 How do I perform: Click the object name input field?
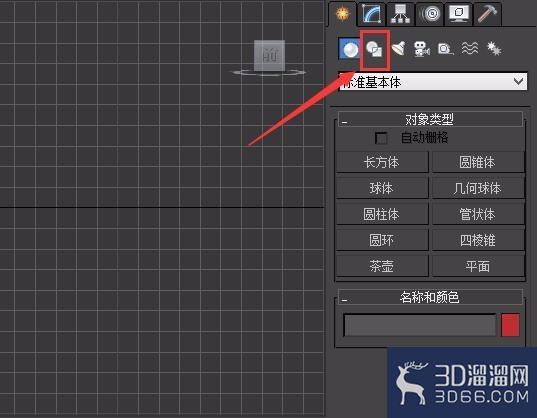(420, 325)
